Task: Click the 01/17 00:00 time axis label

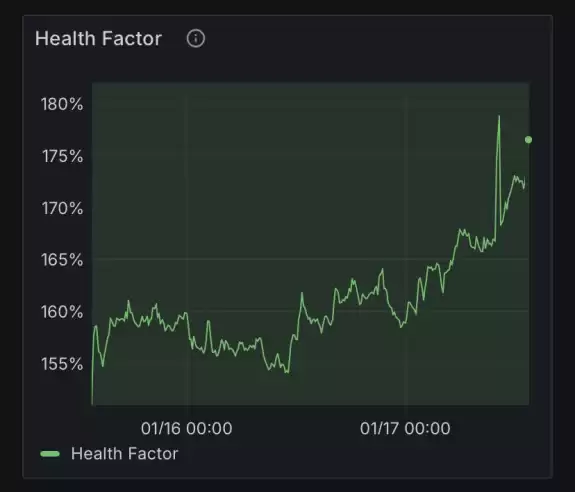Action: click(405, 428)
